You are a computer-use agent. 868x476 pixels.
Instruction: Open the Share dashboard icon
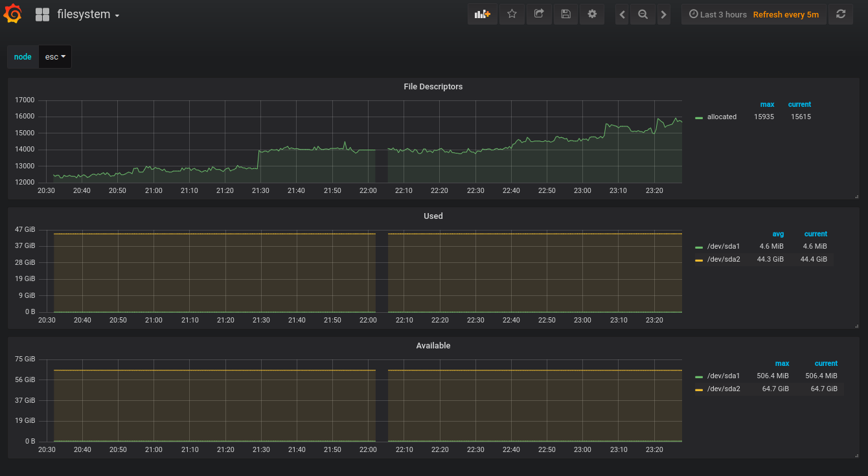click(538, 14)
